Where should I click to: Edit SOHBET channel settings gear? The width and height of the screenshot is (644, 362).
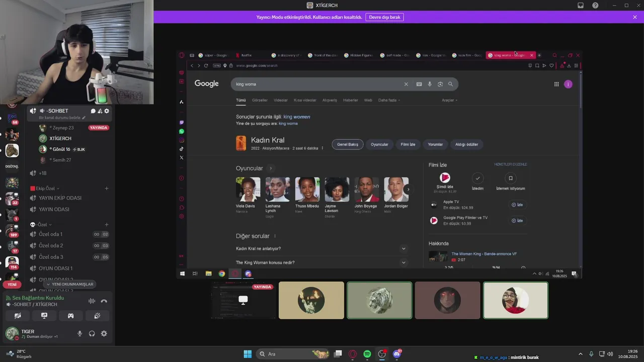106,111
